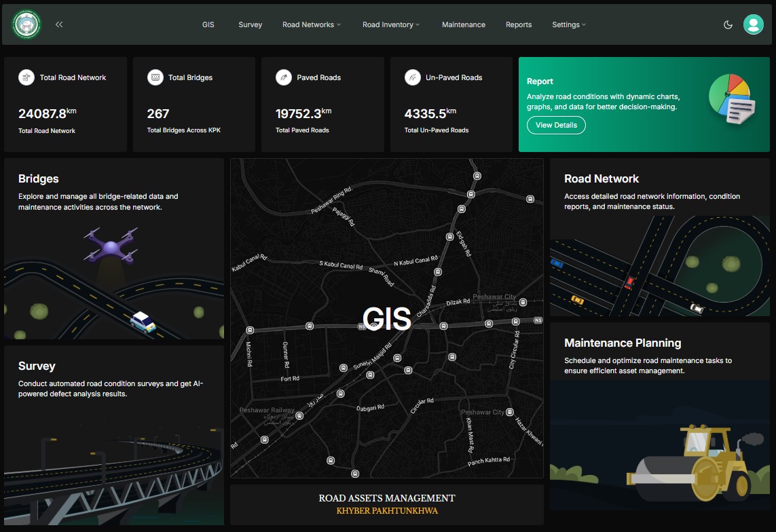This screenshot has width=776, height=532.
Task: Click the transit marker beside Peshawar Railway label
Action: (299, 416)
